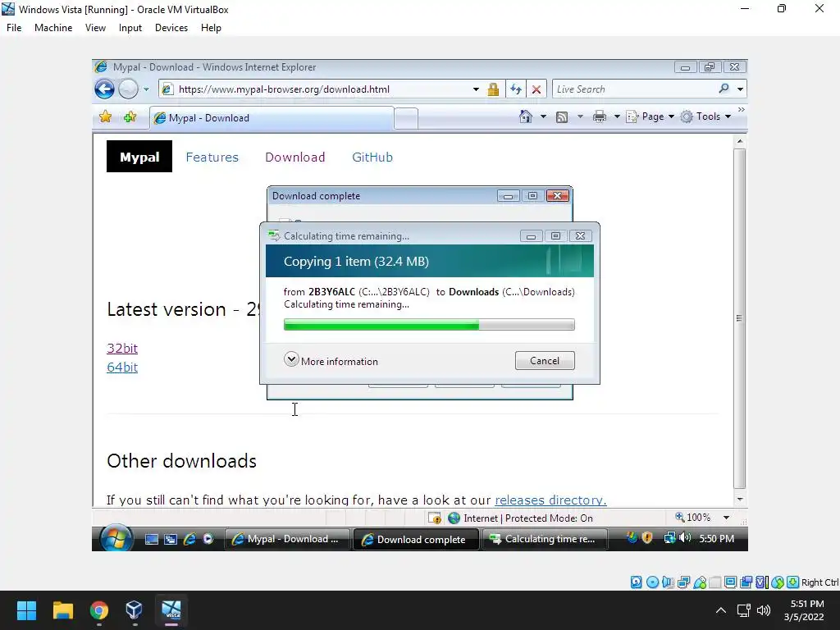Click in the Live Search input field
Image resolution: width=840 pixels, height=630 pixels.
635,89
